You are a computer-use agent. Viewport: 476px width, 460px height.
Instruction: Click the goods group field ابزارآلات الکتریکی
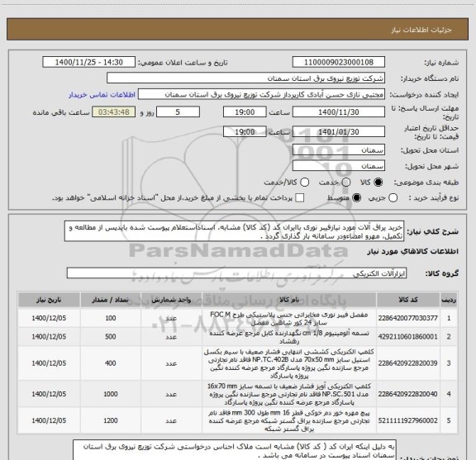tap(236, 273)
